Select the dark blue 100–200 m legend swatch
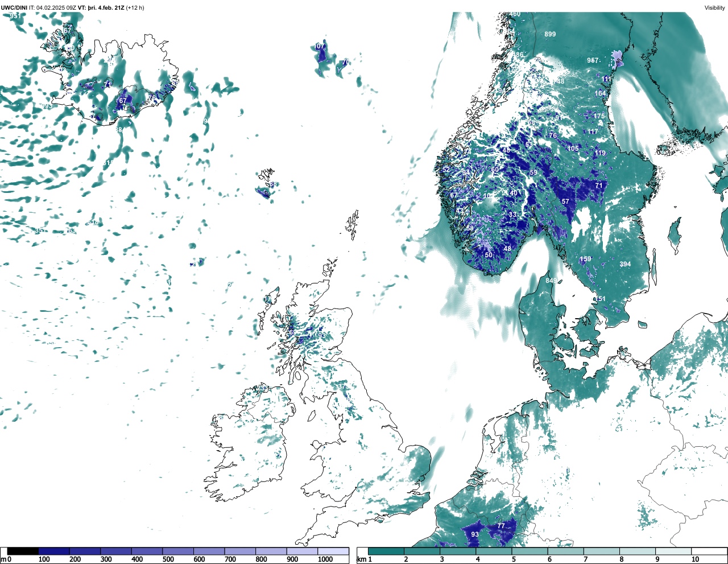The width and height of the screenshot is (728, 564). coord(54,551)
